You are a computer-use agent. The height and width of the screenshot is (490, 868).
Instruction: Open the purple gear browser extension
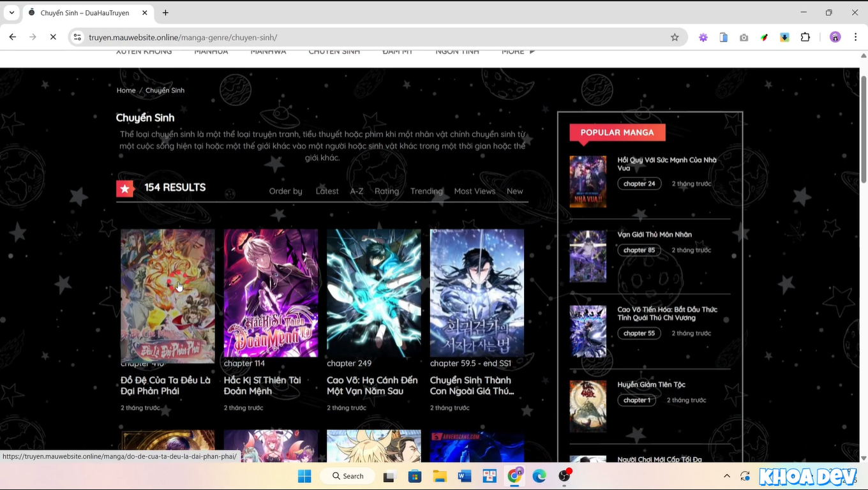tap(703, 37)
